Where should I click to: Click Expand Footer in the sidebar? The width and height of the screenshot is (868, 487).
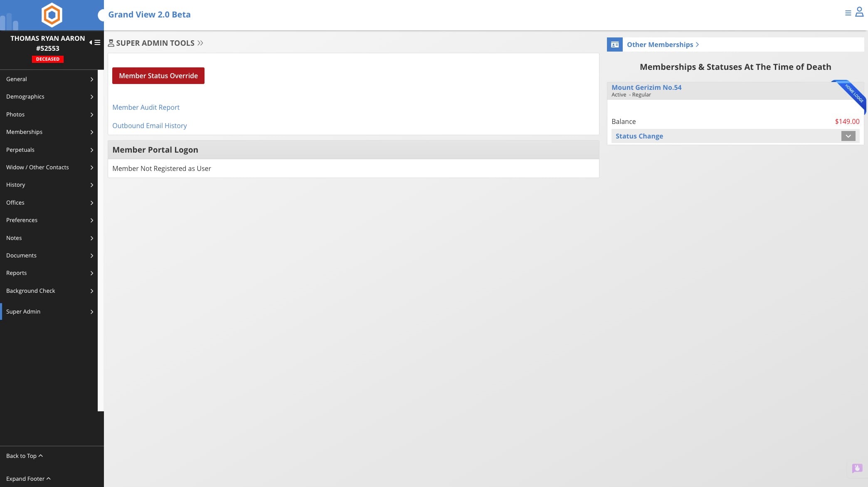pos(28,479)
